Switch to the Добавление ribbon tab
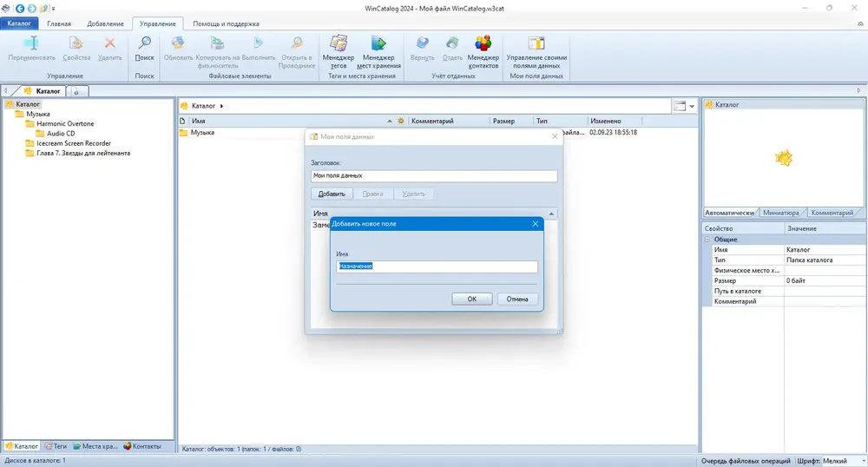Screen dimensions: 868x467 (x=105, y=23)
